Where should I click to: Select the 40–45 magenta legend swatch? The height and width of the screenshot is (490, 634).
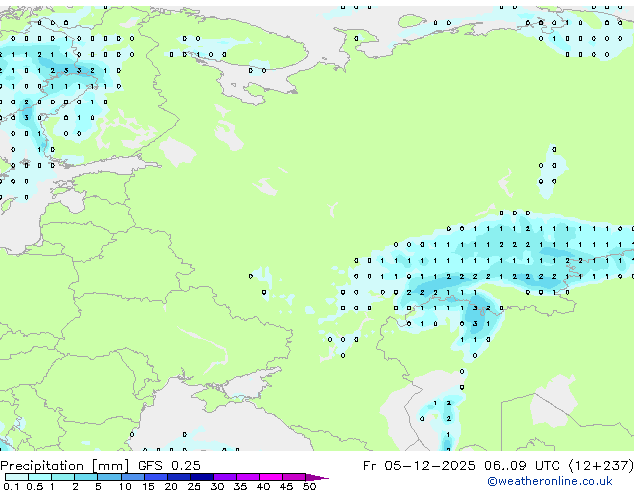pos(271,477)
